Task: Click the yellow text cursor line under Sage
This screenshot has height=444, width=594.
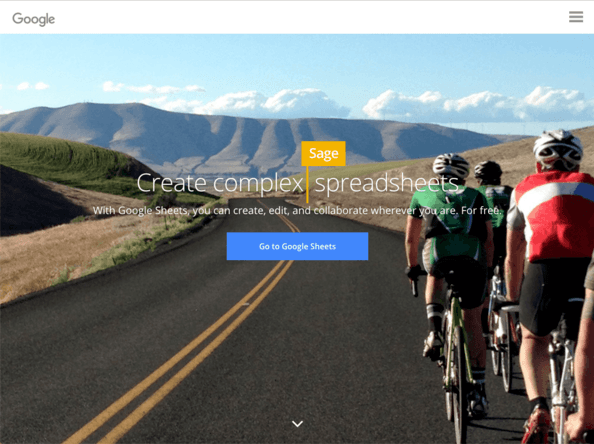Action: click(307, 184)
